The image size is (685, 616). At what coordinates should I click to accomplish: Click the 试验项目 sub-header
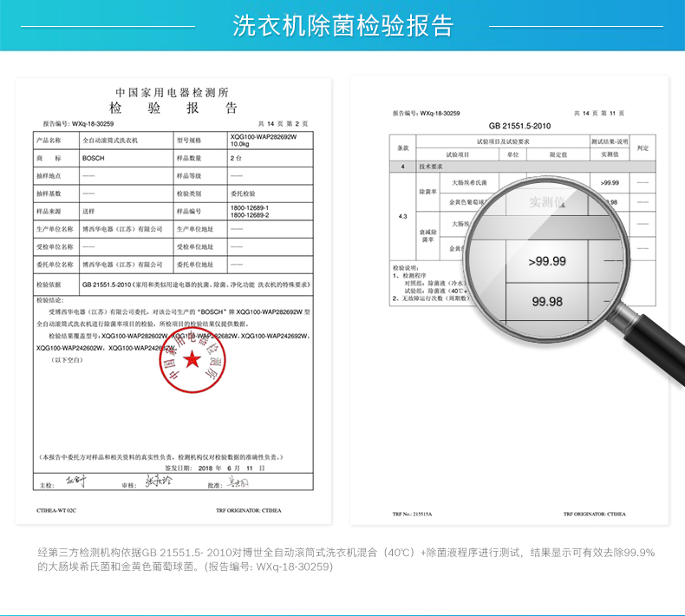point(458,154)
